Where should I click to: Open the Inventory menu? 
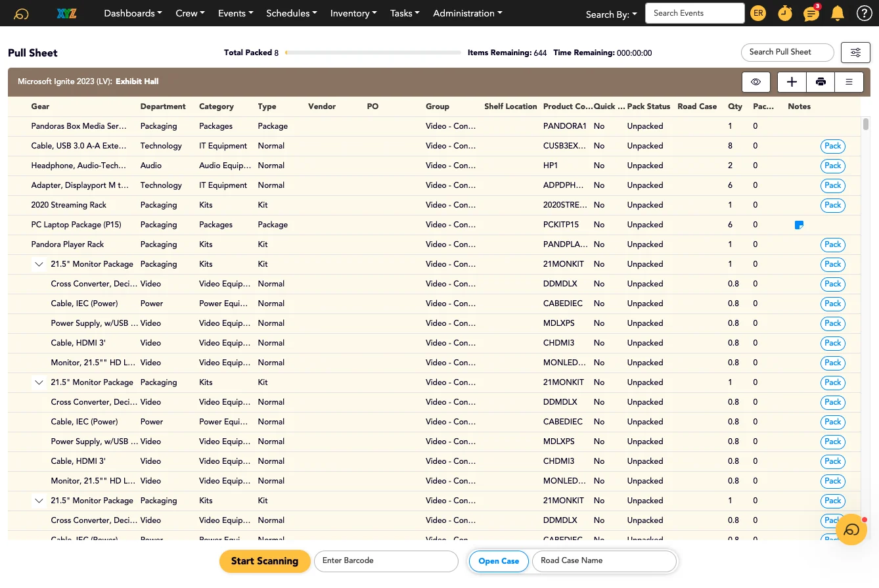[x=353, y=13]
